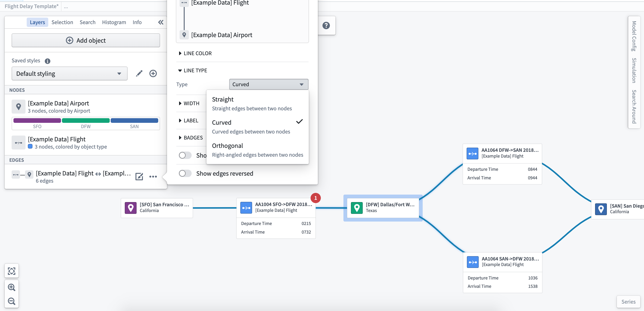The height and width of the screenshot is (311, 644).
Task: Open more options ellipsis for edge layer
Action: tap(153, 177)
